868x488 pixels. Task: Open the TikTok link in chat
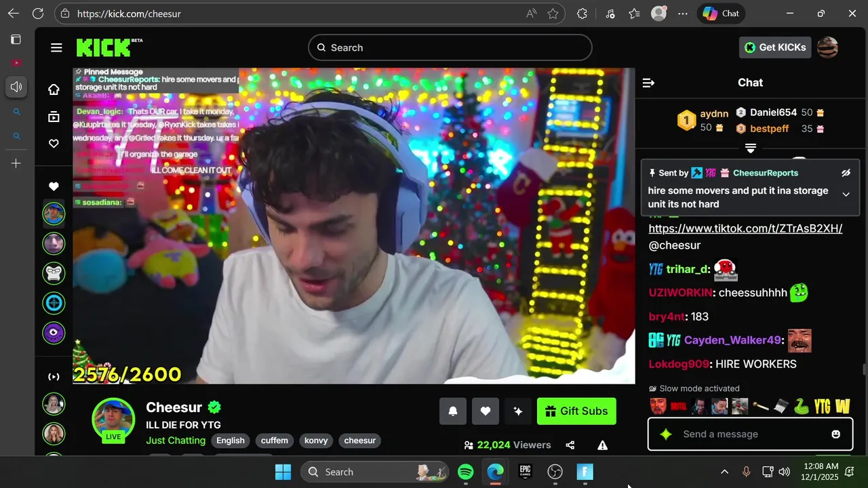point(745,228)
